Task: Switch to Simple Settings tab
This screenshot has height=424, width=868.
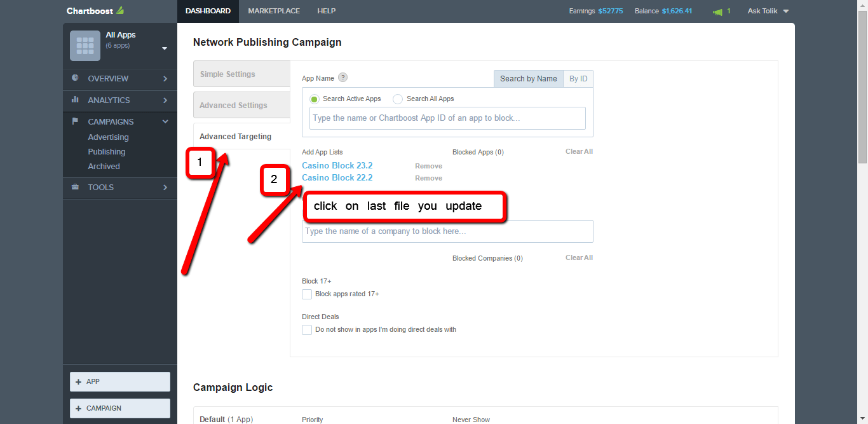Action: coord(241,74)
